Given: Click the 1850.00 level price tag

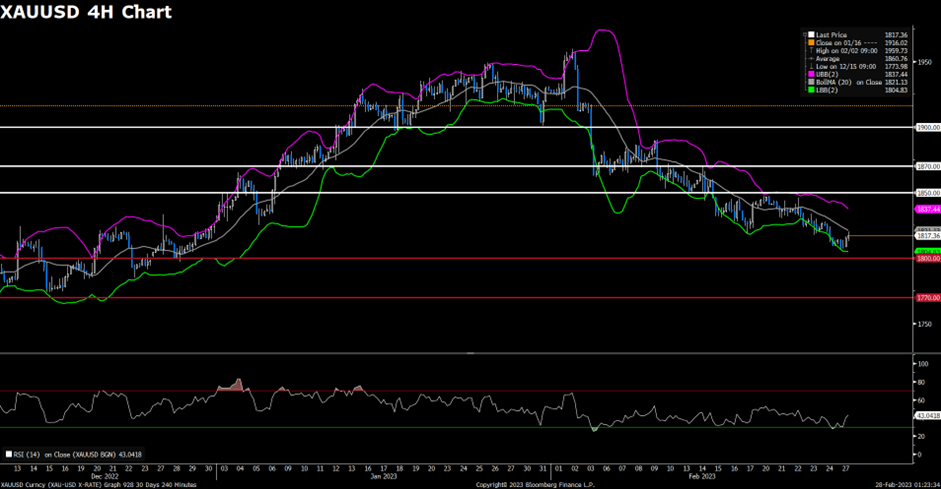Looking at the screenshot, I should point(928,192).
